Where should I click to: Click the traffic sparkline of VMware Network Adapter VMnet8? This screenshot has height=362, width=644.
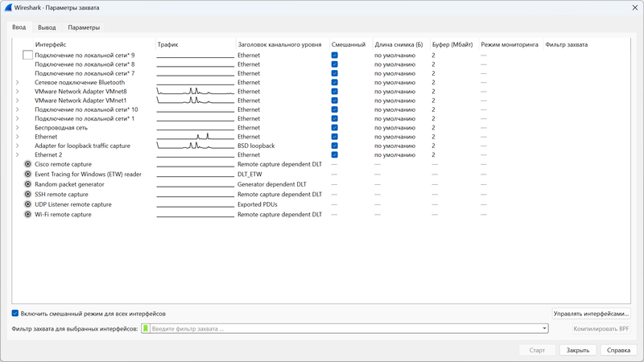(x=195, y=91)
